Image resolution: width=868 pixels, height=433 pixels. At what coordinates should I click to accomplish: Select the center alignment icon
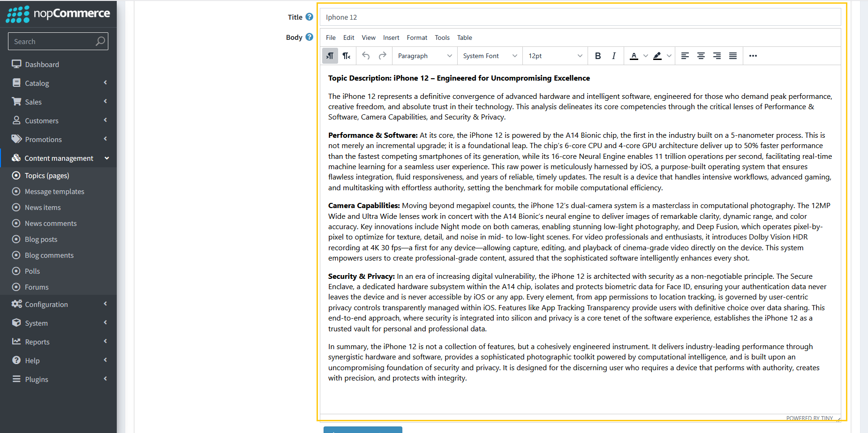701,56
